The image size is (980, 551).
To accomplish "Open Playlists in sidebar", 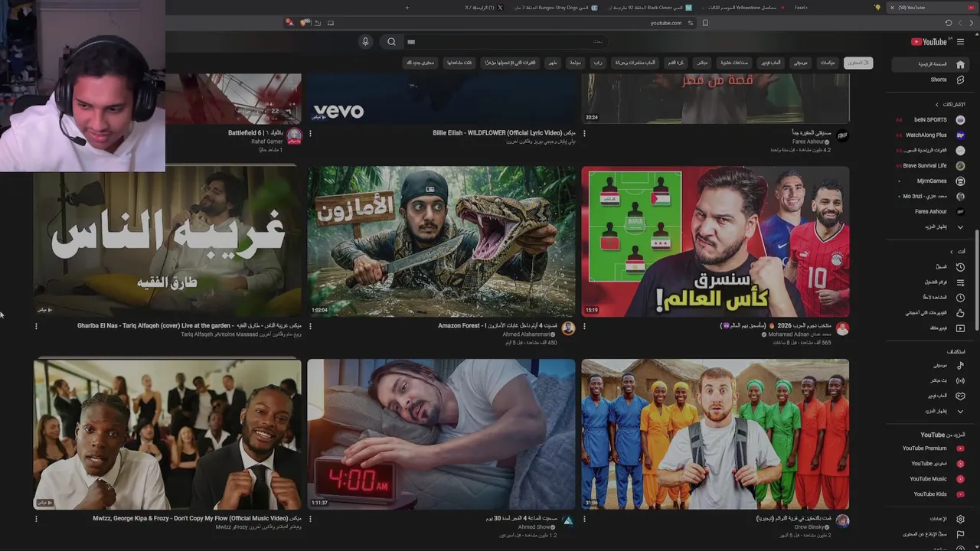I will point(930,282).
